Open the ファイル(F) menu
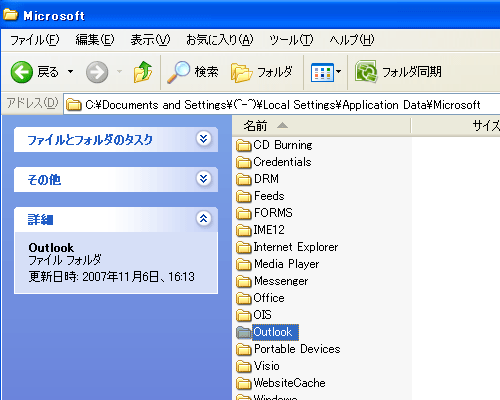The width and height of the screenshot is (500, 400). (x=35, y=40)
